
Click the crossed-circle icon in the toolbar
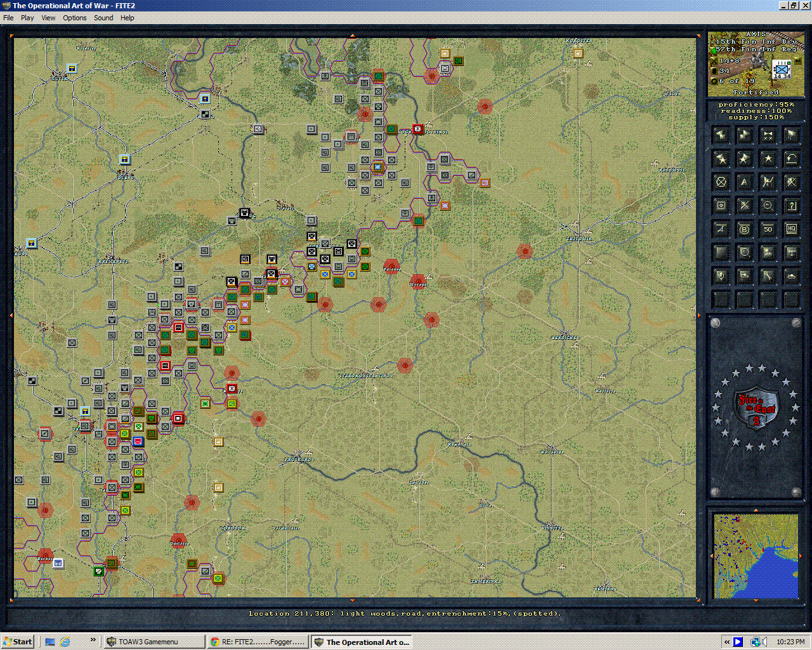click(x=721, y=182)
